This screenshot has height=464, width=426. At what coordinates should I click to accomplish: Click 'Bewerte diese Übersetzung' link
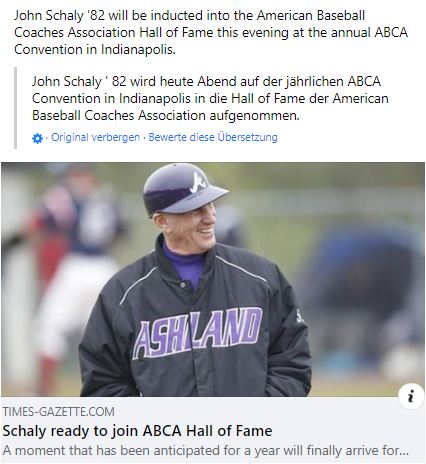[x=213, y=137]
